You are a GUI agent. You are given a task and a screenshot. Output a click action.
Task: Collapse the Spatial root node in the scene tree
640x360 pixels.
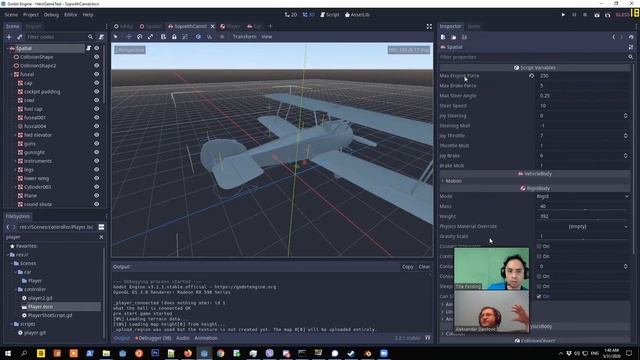point(7,48)
